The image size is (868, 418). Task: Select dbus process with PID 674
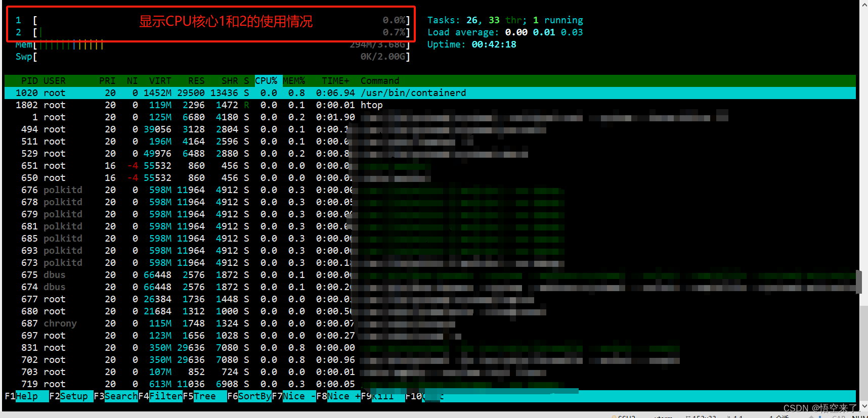click(x=430, y=287)
